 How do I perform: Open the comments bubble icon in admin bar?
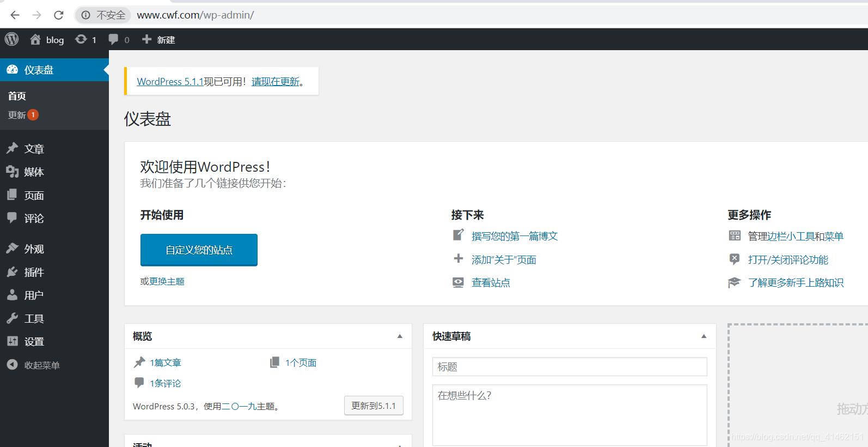point(113,39)
